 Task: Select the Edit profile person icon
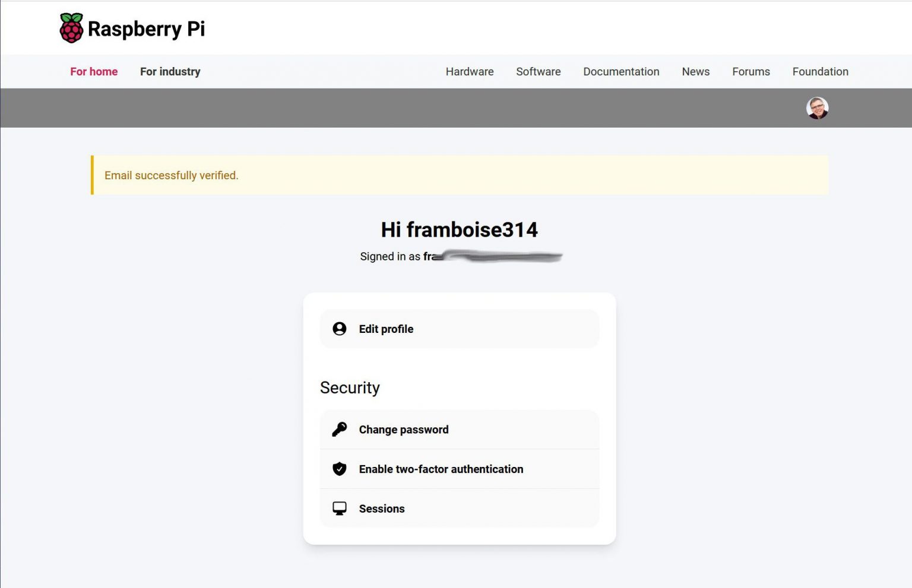[x=339, y=328]
